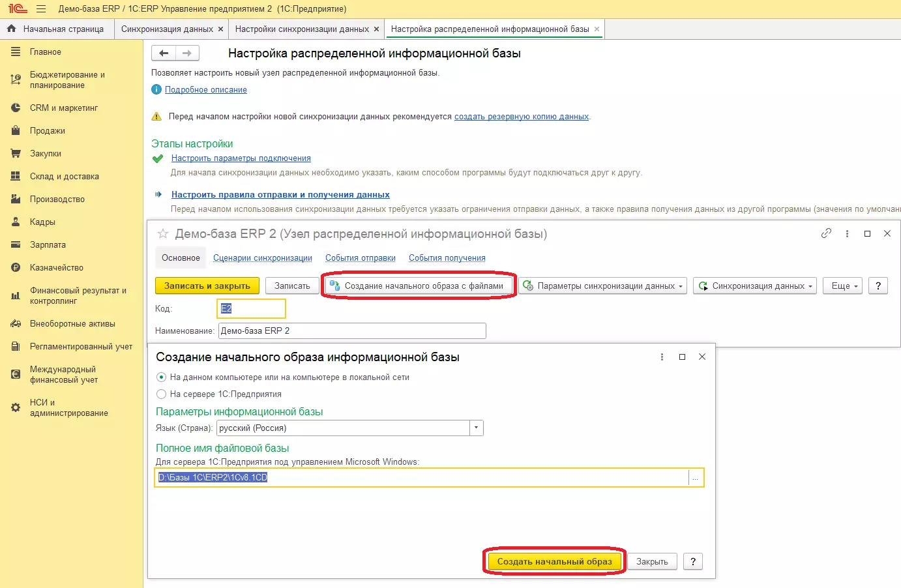Open События отправки tab
Image resolution: width=901 pixels, height=588 pixels.
[361, 258]
